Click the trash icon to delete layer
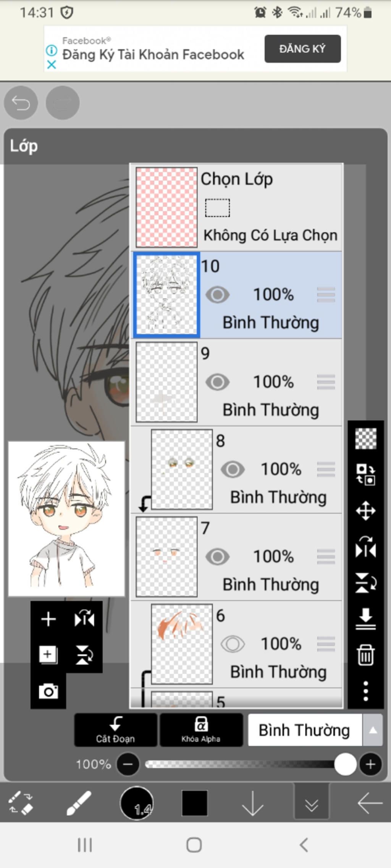The height and width of the screenshot is (868, 391). click(365, 655)
